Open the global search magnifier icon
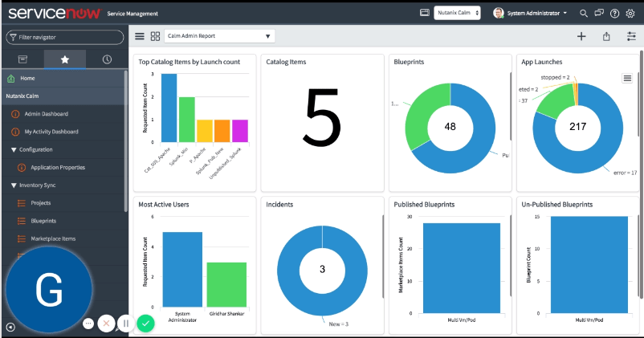 point(585,13)
